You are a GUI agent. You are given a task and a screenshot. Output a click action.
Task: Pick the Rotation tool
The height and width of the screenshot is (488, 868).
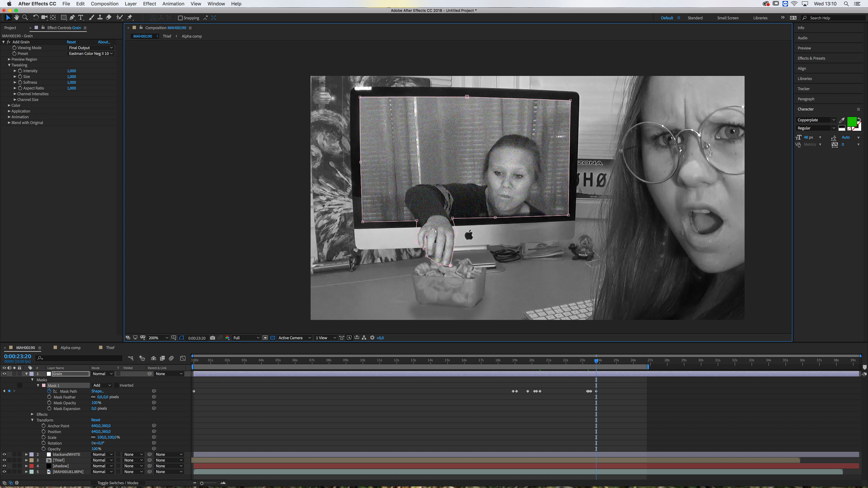36,18
